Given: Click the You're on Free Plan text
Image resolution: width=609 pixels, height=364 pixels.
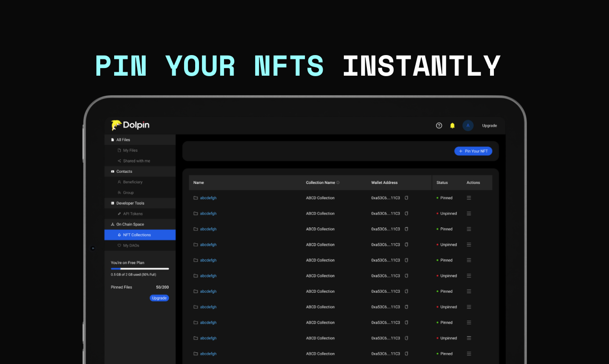Looking at the screenshot, I should pyautogui.click(x=128, y=262).
